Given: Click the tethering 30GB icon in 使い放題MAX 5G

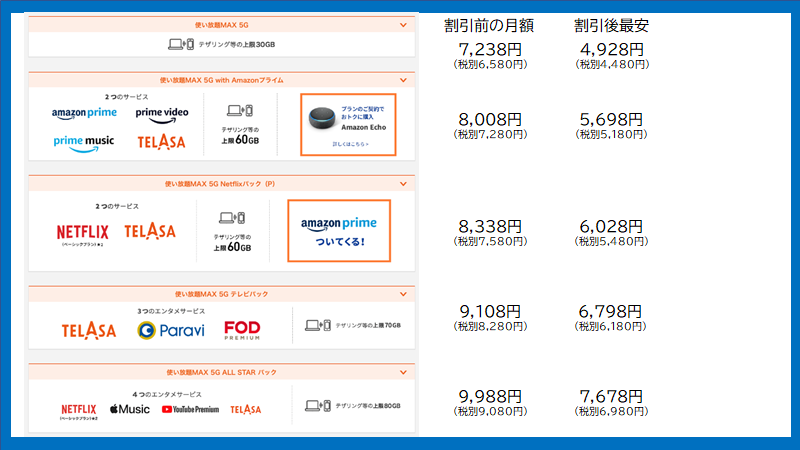Looking at the screenshot, I should (x=181, y=44).
